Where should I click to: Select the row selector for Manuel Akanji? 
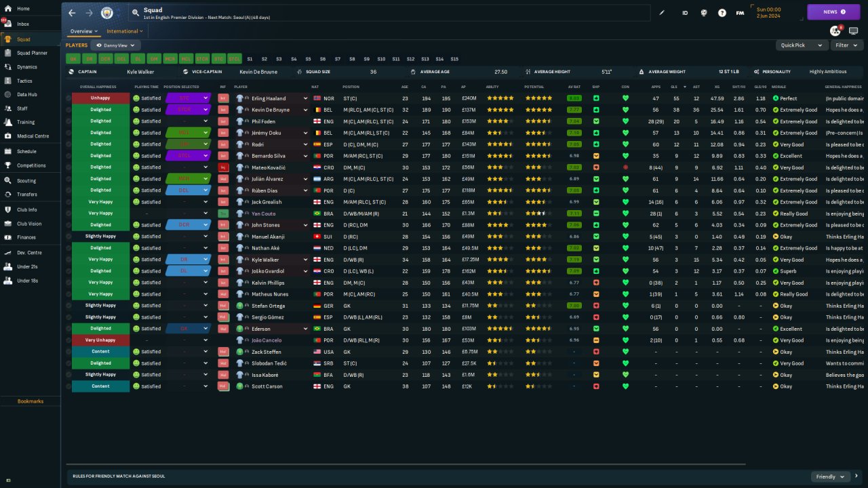68,237
